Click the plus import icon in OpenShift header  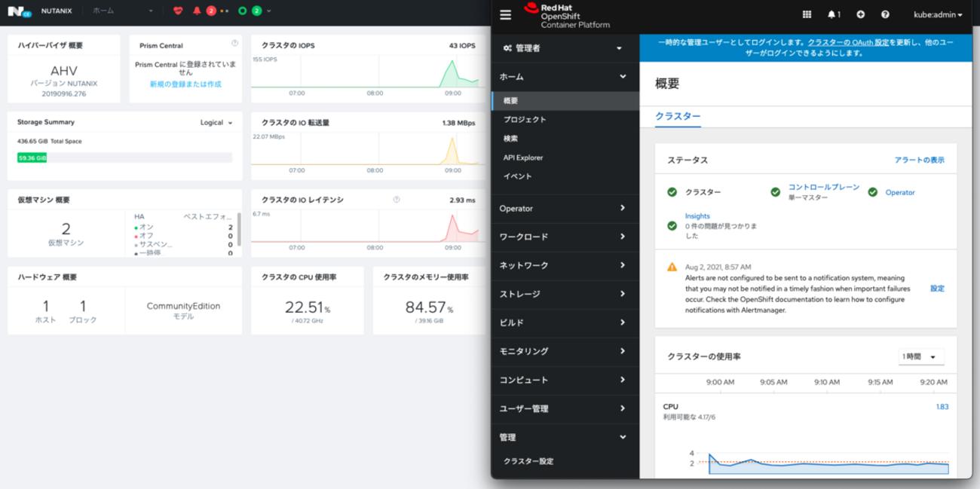coord(861,14)
